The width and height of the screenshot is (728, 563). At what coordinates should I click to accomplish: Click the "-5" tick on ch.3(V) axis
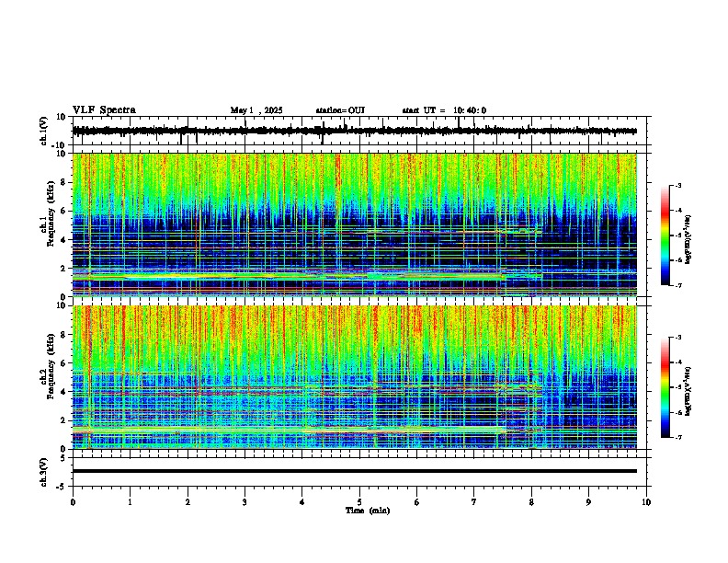point(62,487)
